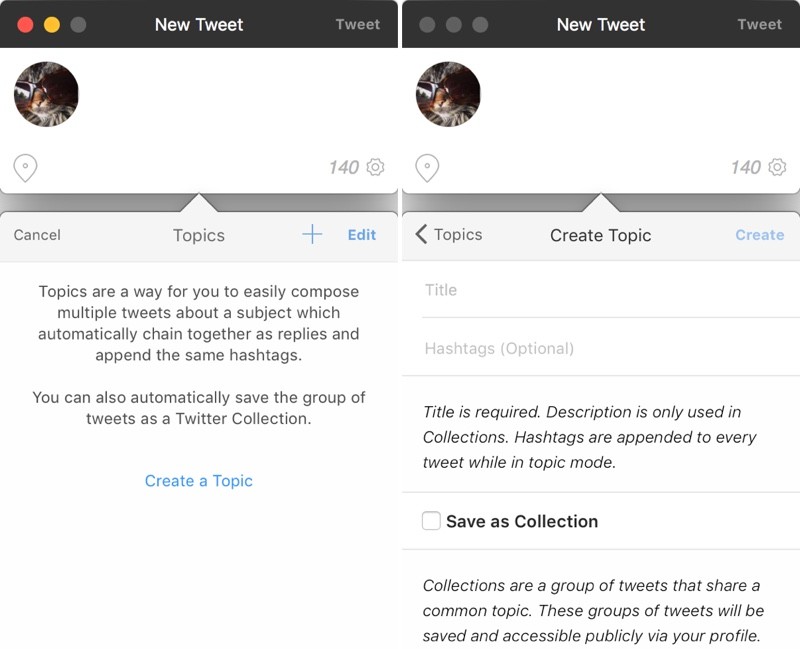Minimize the window using the yellow button
Viewport: 800px width, 649px height.
(52, 25)
